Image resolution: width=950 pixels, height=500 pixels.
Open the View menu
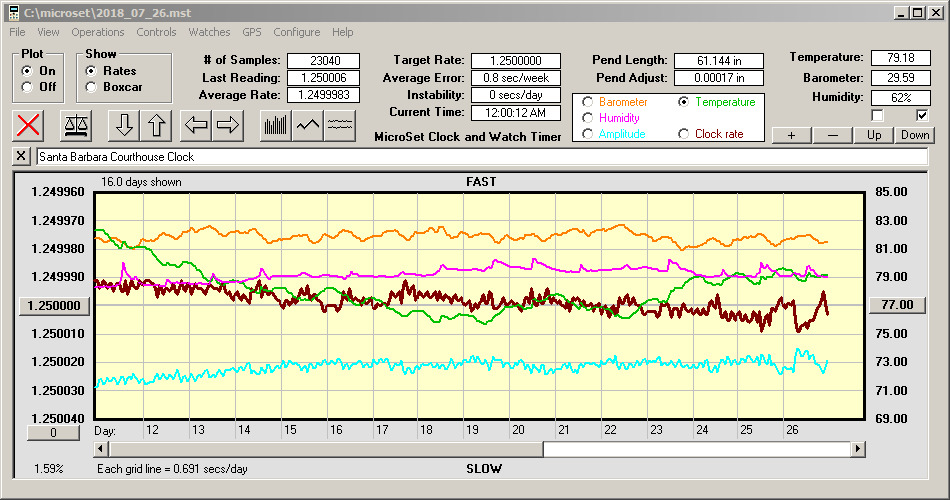point(48,32)
